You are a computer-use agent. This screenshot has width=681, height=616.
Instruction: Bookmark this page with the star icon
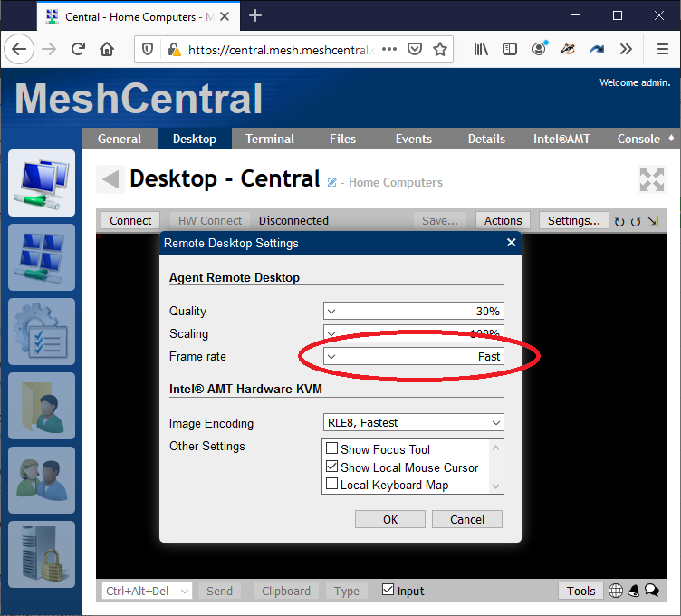click(440, 49)
